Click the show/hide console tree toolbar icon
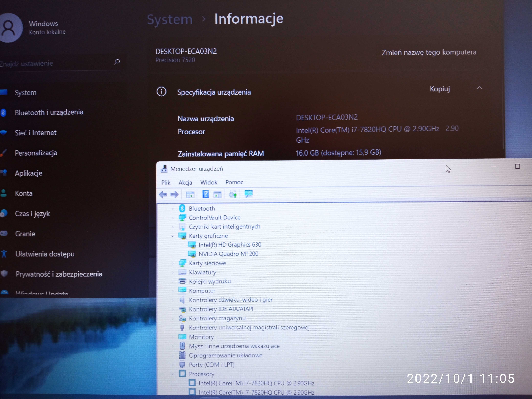The height and width of the screenshot is (399, 532). pyautogui.click(x=190, y=195)
